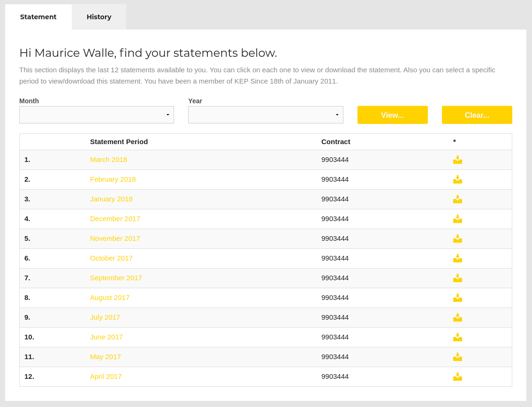View the July 2017 statement link
Viewport: 532px width, 407px height.
coord(105,317)
